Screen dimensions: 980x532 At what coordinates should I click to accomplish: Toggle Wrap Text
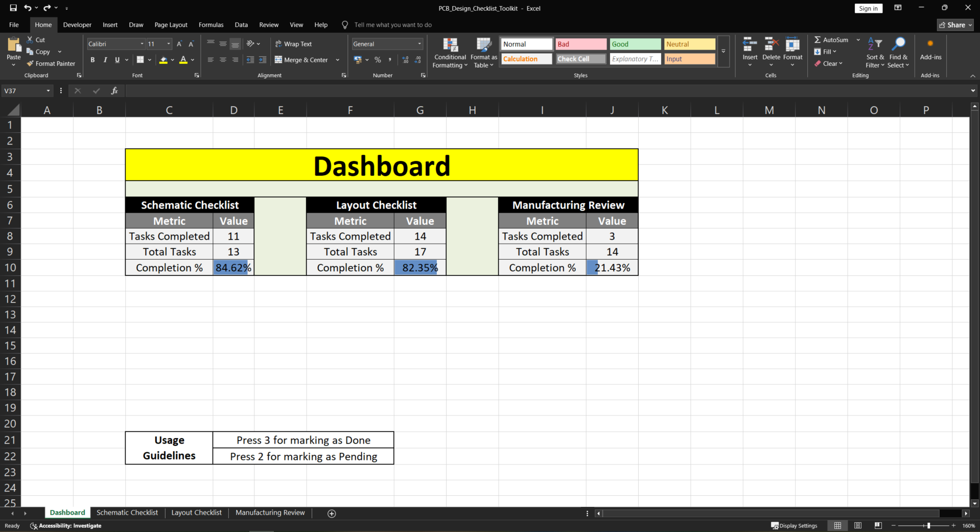[x=293, y=44]
